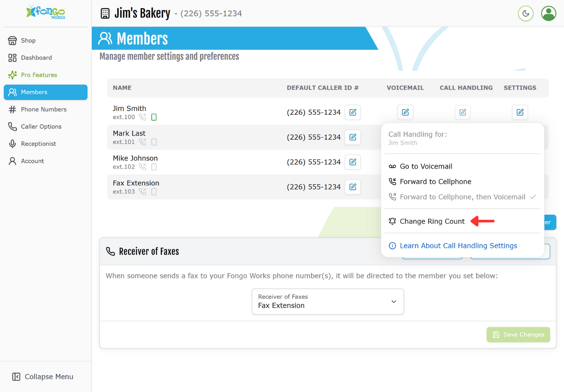Viewport: 564px width, 392px height.
Task: Open Learn About Call Handling Settings link
Action: pos(458,246)
